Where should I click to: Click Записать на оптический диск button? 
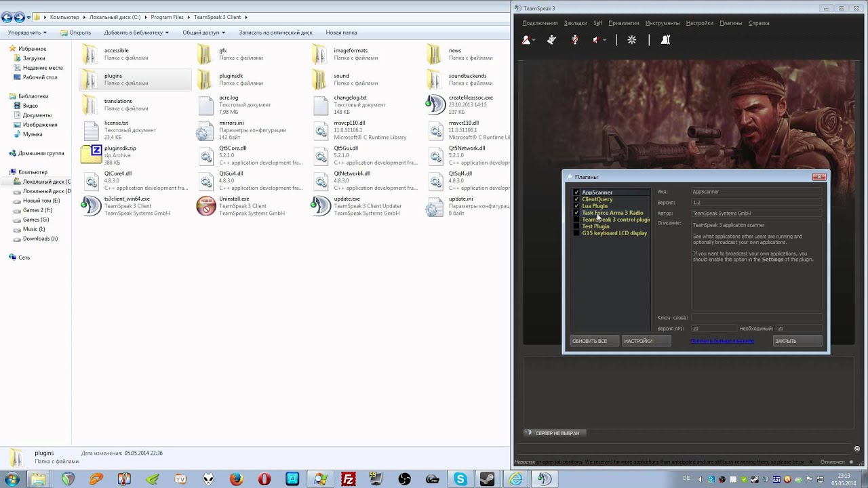pos(275,33)
